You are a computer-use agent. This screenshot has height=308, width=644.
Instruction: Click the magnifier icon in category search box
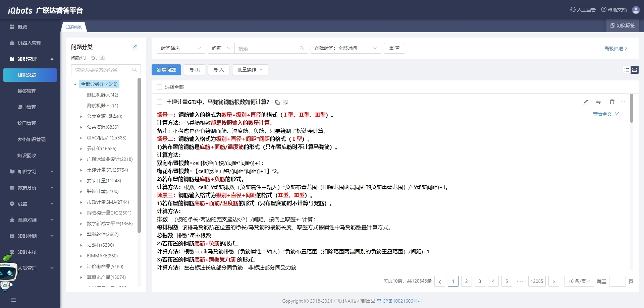point(135,70)
